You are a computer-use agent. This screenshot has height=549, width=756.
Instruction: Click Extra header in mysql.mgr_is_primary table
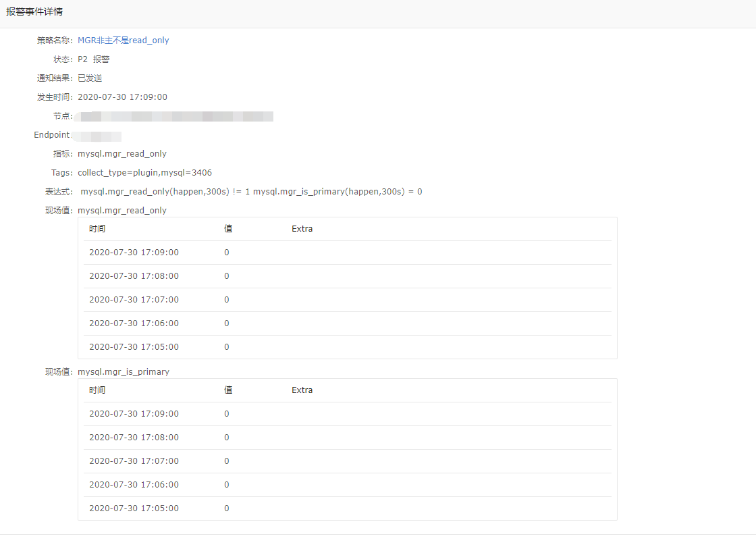[302, 390]
